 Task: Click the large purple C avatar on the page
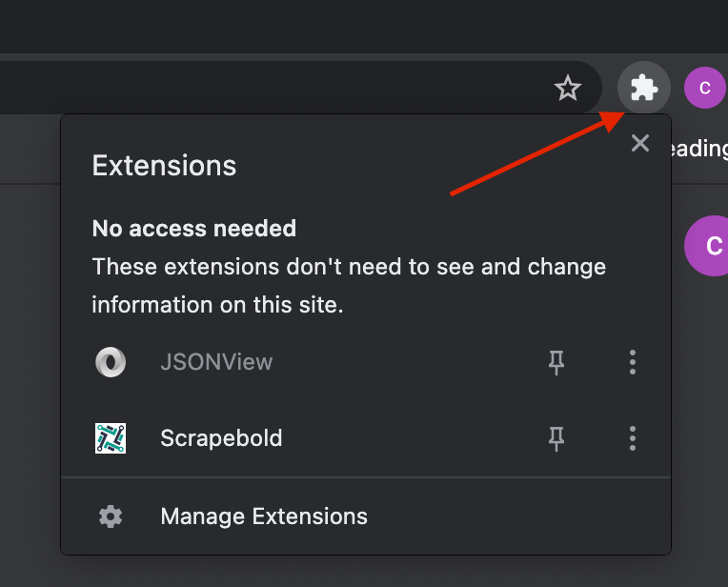pos(707,246)
